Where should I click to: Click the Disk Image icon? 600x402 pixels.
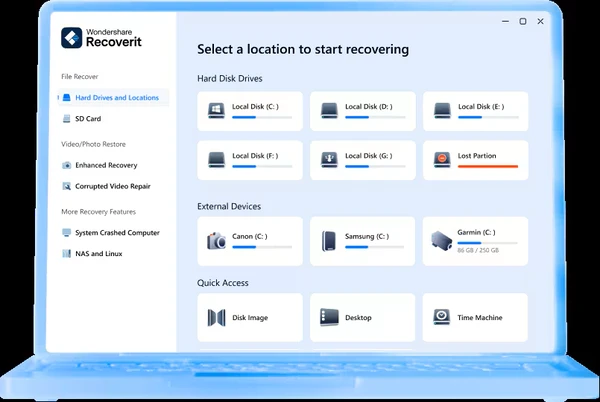point(217,317)
